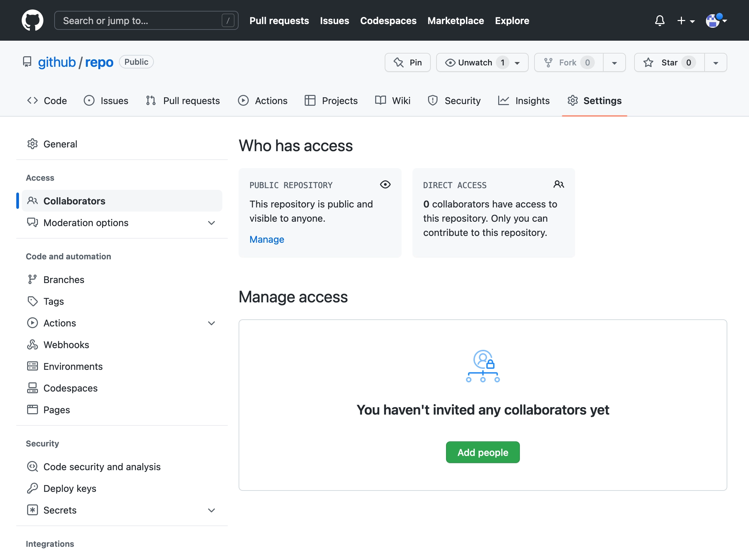Expand the Moderation options chevron
The height and width of the screenshot is (560, 749).
coord(211,223)
